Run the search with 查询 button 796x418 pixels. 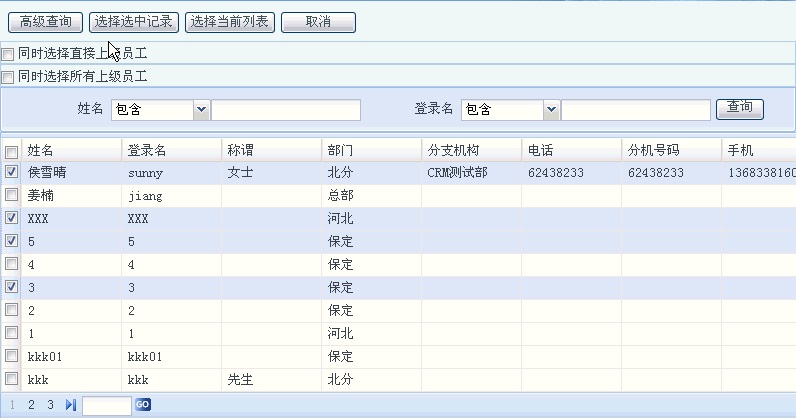click(x=740, y=108)
